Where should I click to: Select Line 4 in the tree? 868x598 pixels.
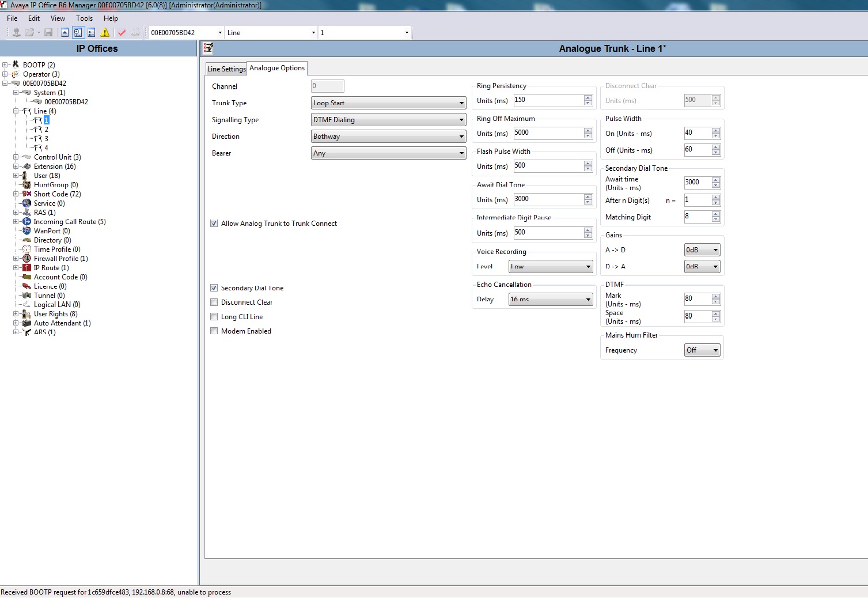(x=46, y=148)
